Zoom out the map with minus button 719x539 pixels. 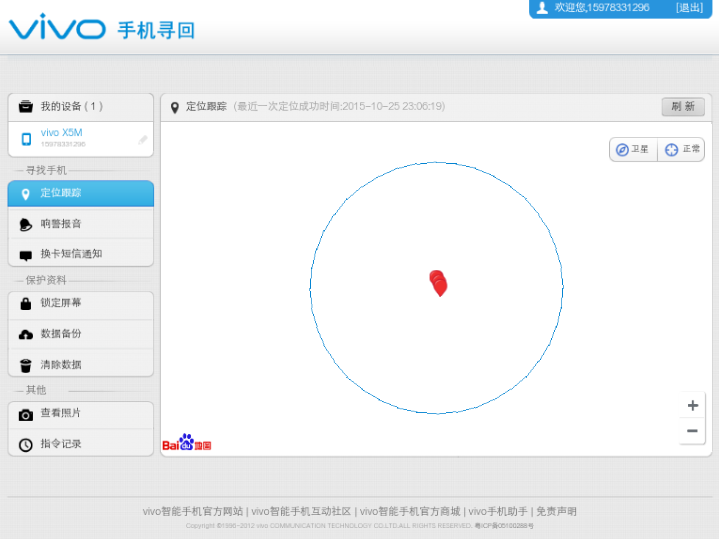pos(693,431)
